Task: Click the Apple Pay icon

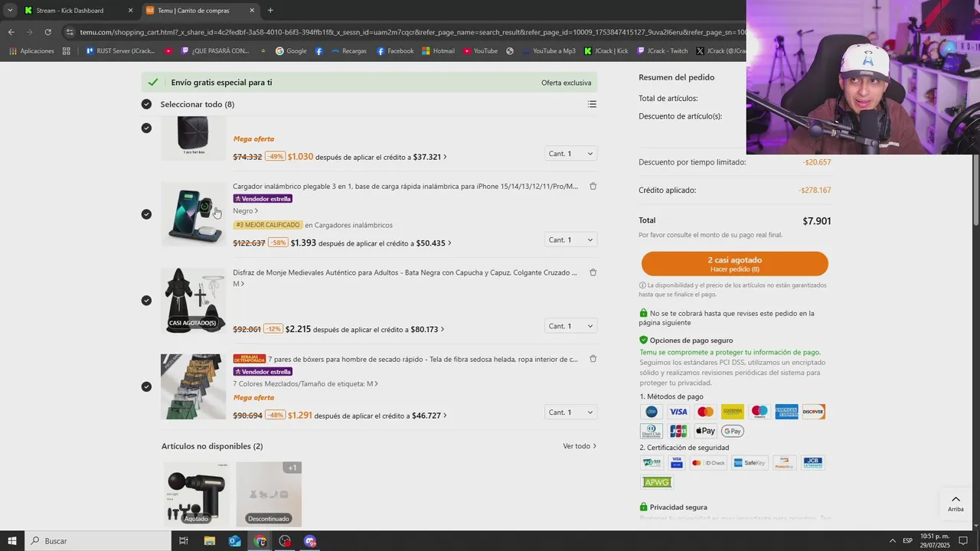Action: coord(705,431)
